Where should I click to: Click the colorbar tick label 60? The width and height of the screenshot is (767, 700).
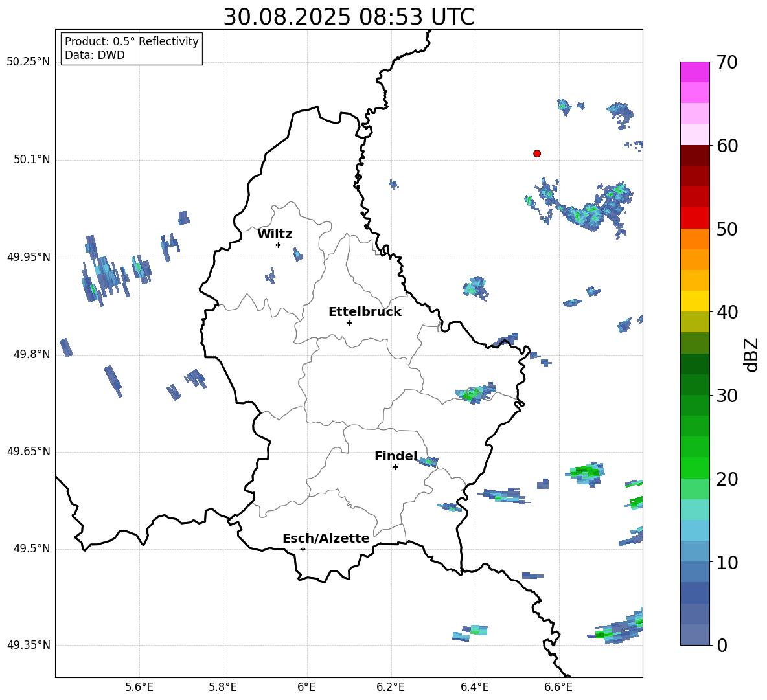(727, 146)
